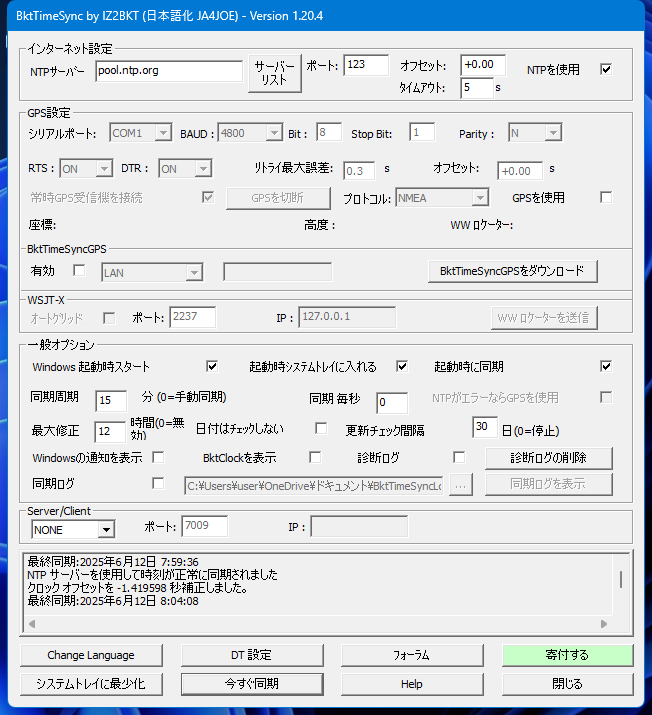Click the WSJT-X IP 127.0.0.1 field
This screenshot has width=652, height=715.
[x=347, y=317]
